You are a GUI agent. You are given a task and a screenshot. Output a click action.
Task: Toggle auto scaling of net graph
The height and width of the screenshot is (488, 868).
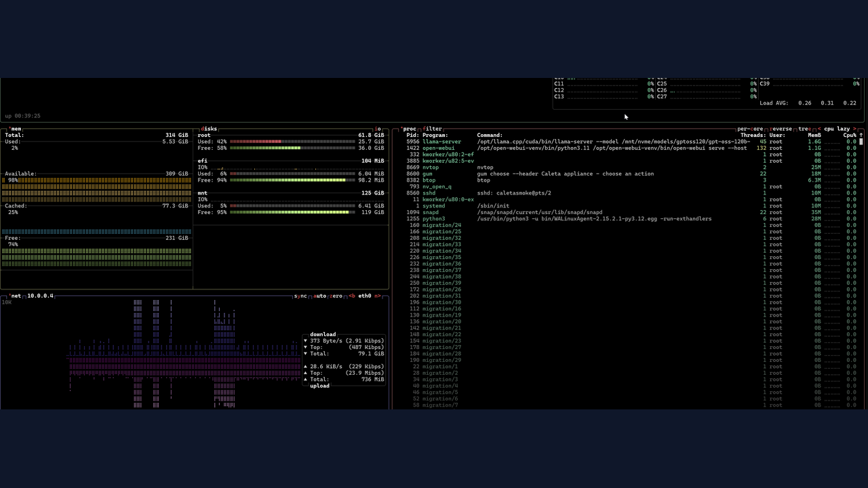pyautogui.click(x=319, y=296)
